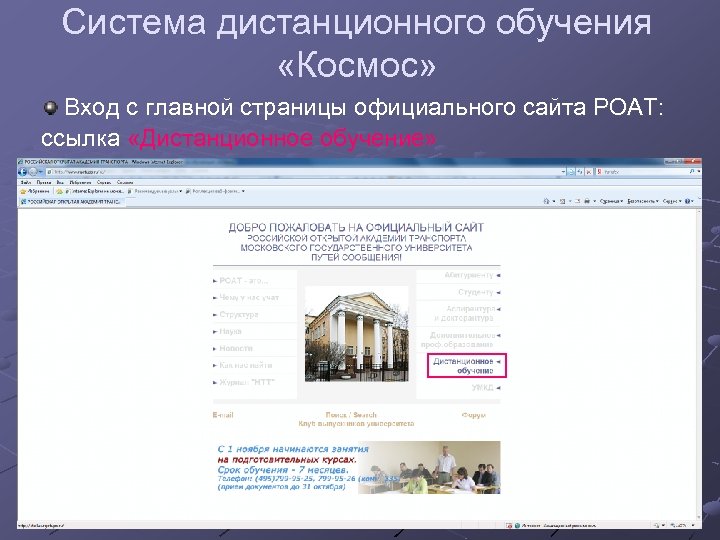The width and height of the screenshot is (720, 540).
Task: Click the Дистанционное обучение link
Action: (x=463, y=366)
